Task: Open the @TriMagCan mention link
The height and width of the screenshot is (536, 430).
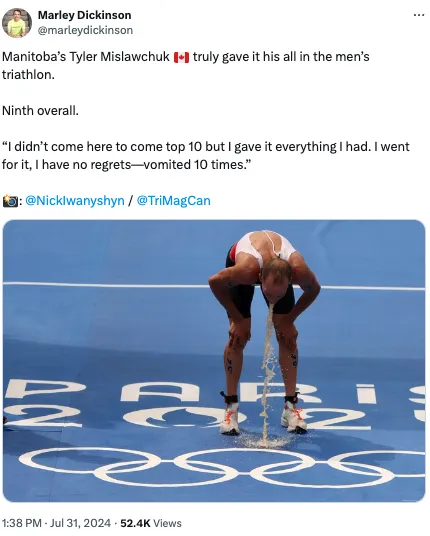Action: [173, 200]
